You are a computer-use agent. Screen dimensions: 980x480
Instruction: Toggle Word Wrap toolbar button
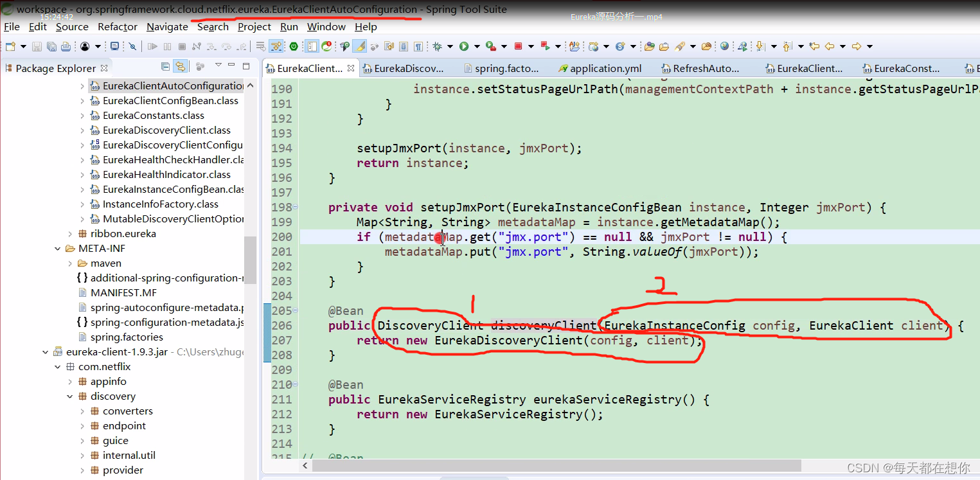click(389, 46)
